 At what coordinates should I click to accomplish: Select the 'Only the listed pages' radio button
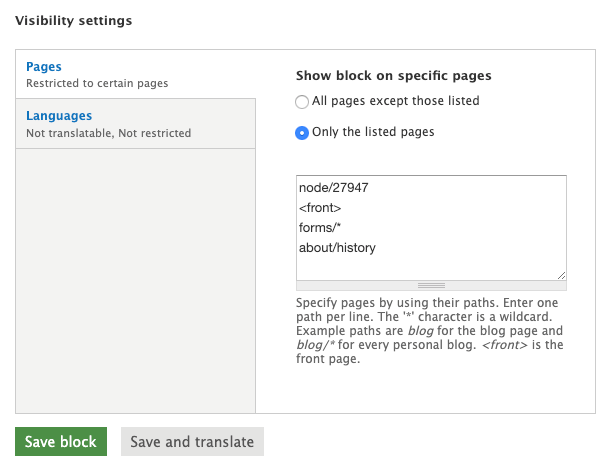click(303, 133)
